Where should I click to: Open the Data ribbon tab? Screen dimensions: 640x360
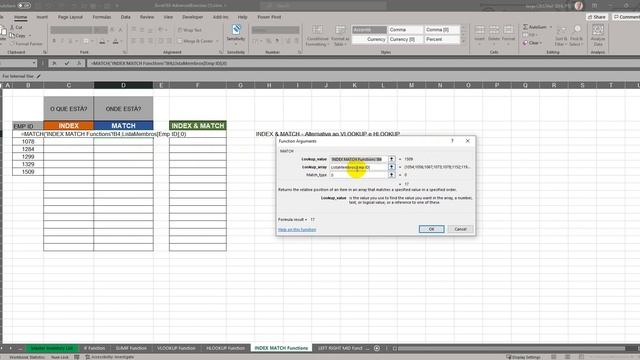click(x=126, y=17)
